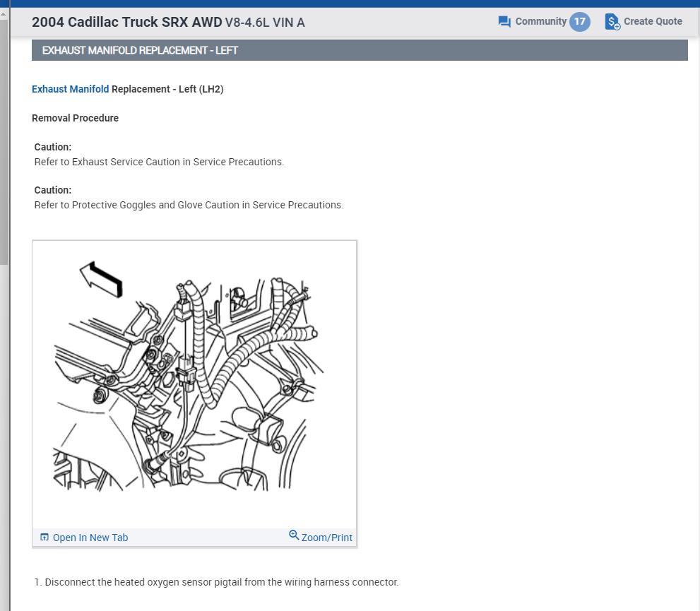Open diagram via Open In New Tab
This screenshot has height=611, width=700.
(x=90, y=538)
